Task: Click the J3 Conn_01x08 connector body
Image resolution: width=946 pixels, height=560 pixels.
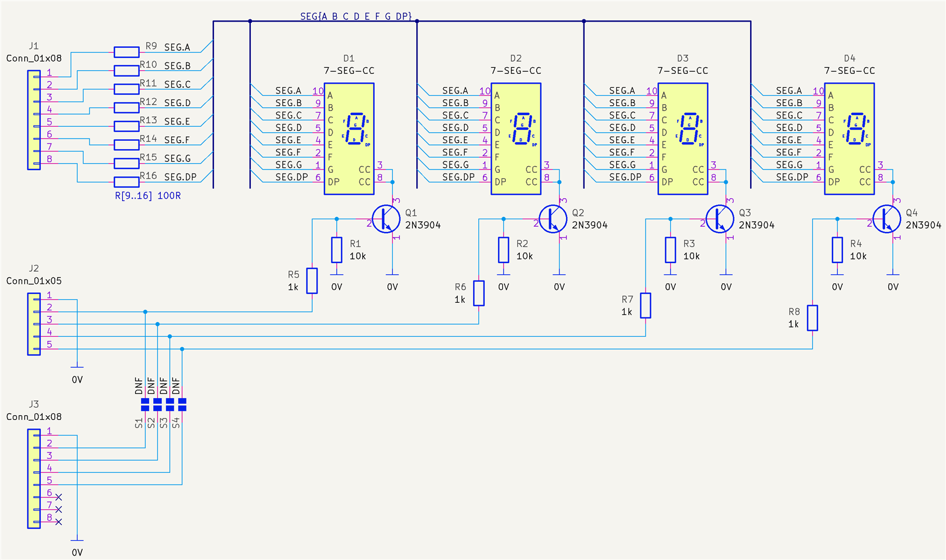Action: point(34,478)
